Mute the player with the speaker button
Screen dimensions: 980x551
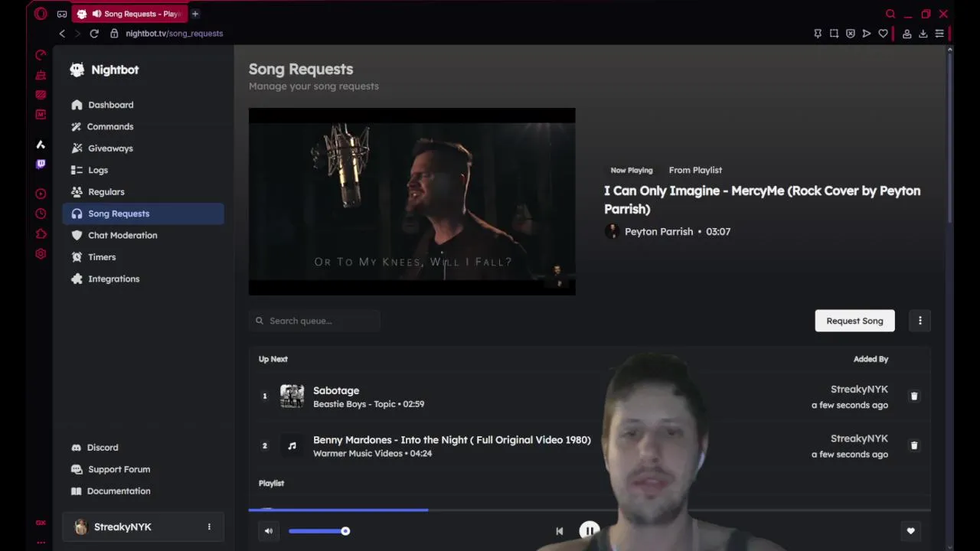coord(269,531)
